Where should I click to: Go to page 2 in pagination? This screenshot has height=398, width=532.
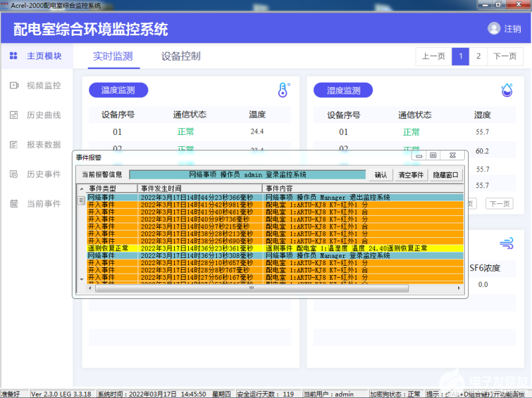pos(478,56)
